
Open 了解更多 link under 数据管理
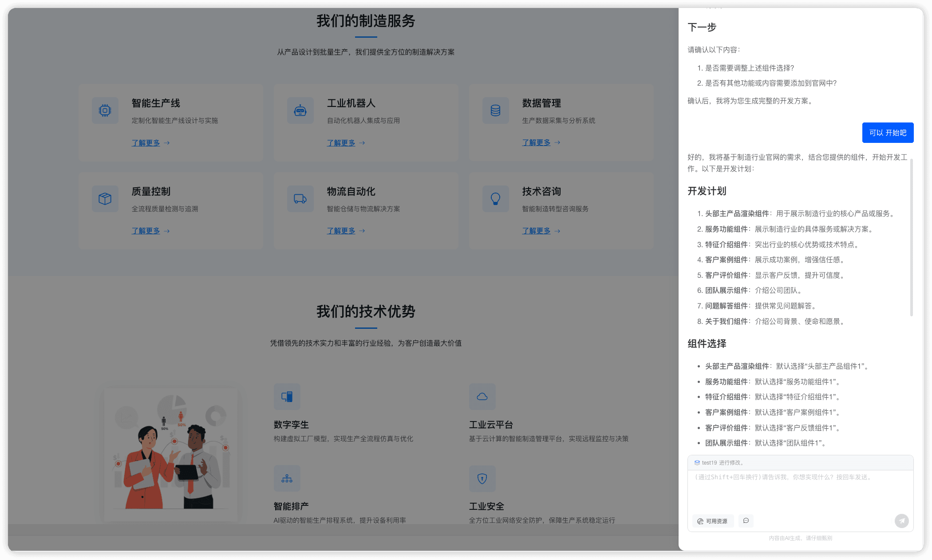pyautogui.click(x=537, y=142)
